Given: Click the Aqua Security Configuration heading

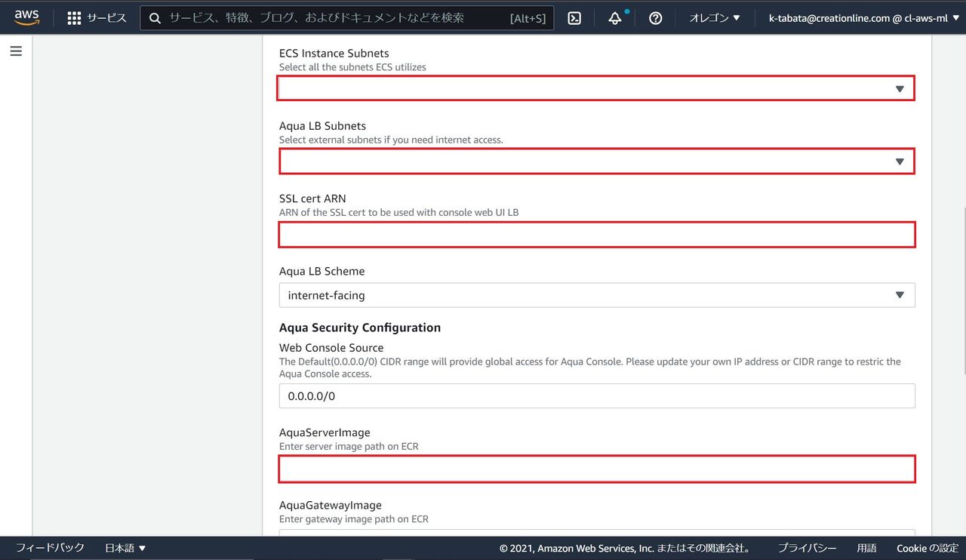Looking at the screenshot, I should click(360, 328).
